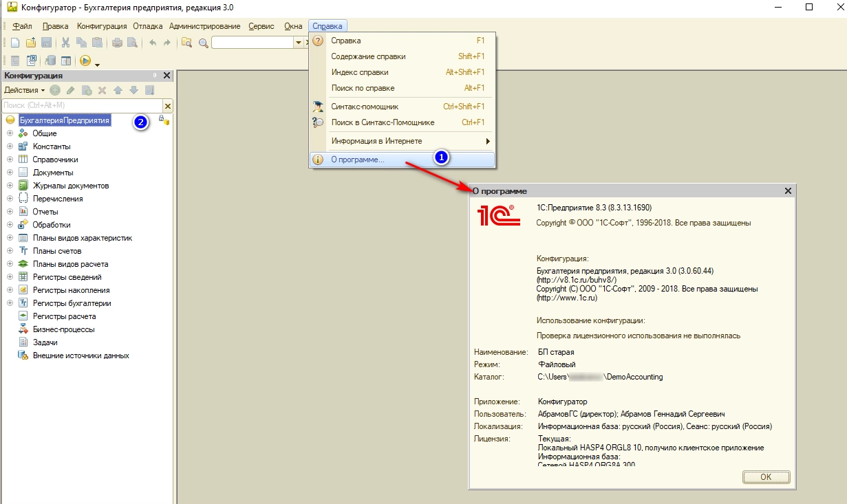Image resolution: width=847 pixels, height=504 pixels.
Task: Open the dropdown arrow beside the debug play icon
Action: coord(98,64)
